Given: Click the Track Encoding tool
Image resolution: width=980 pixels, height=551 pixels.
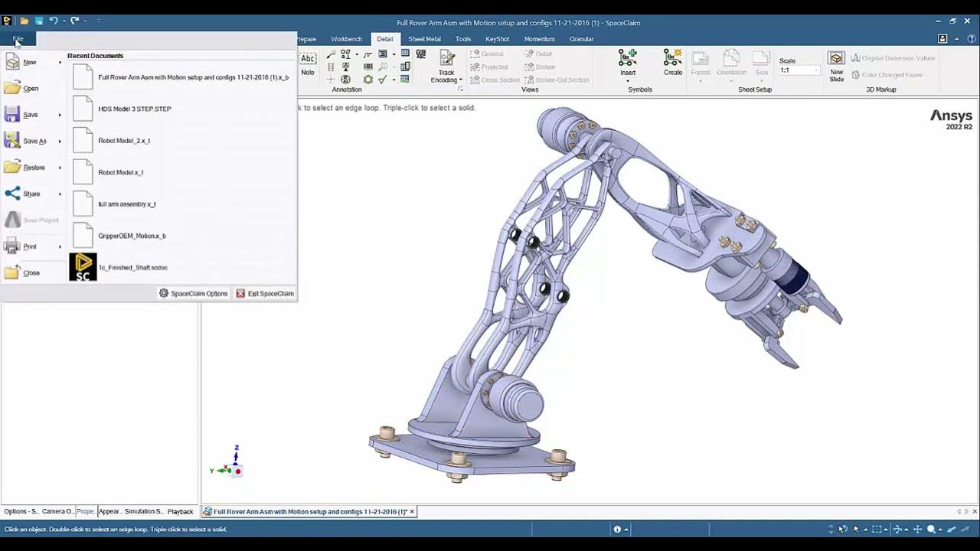Looking at the screenshot, I should [446, 67].
